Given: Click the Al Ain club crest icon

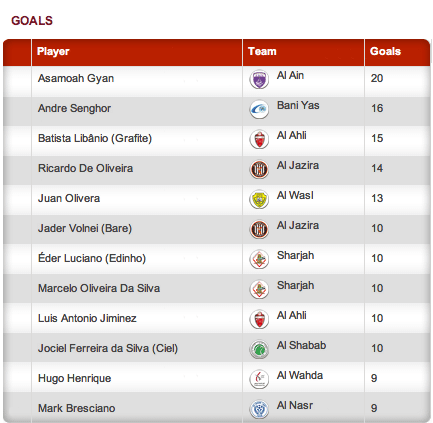Looking at the screenshot, I should (259, 79).
